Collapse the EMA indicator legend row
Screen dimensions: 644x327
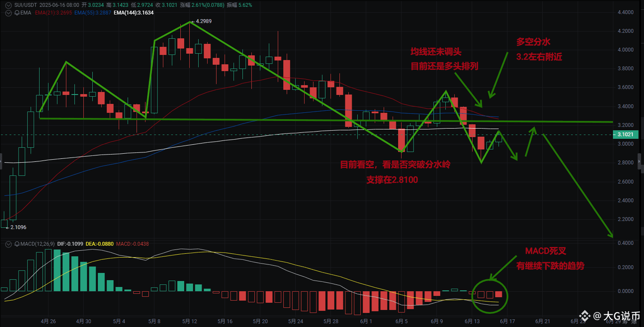tap(8, 13)
